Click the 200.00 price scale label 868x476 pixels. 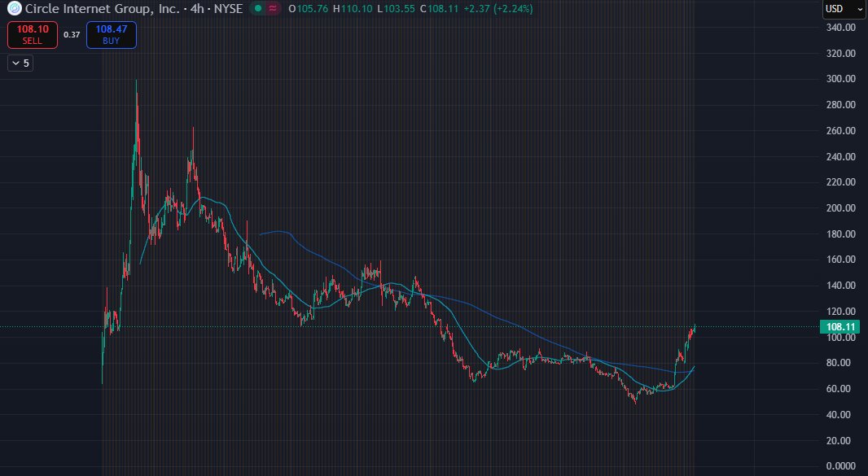840,208
